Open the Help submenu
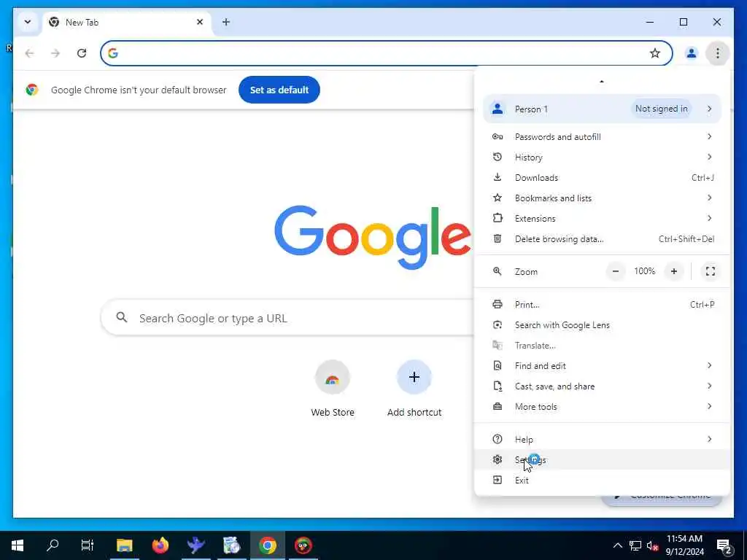 pyautogui.click(x=602, y=440)
